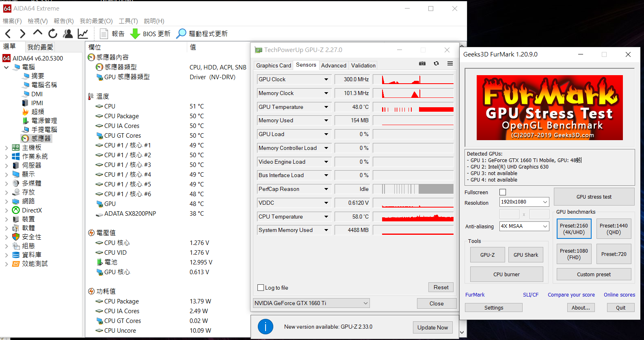Run FurMark Preset:1080 (FHD) benchmark
The height and width of the screenshot is (340, 644).
point(574,254)
